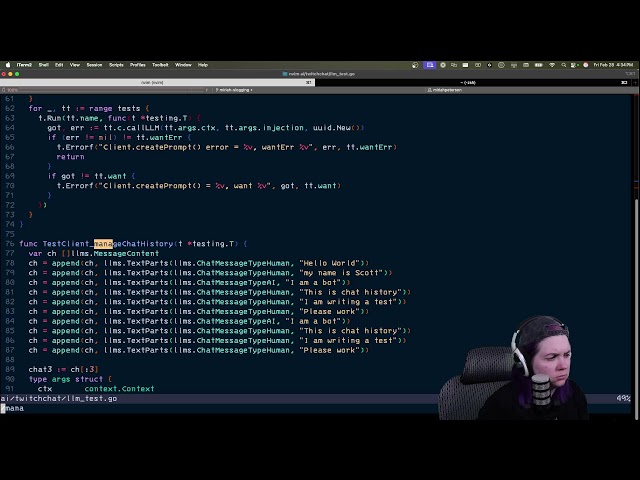This screenshot has width=640, height=480.
Task: Click the "Hello World" string on line 78
Action: pyautogui.click(x=329, y=263)
